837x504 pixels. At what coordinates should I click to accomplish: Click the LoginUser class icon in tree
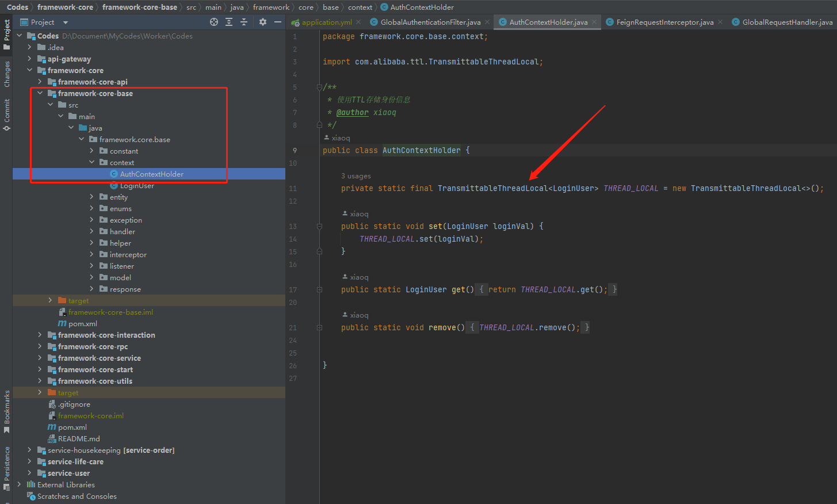tap(114, 186)
